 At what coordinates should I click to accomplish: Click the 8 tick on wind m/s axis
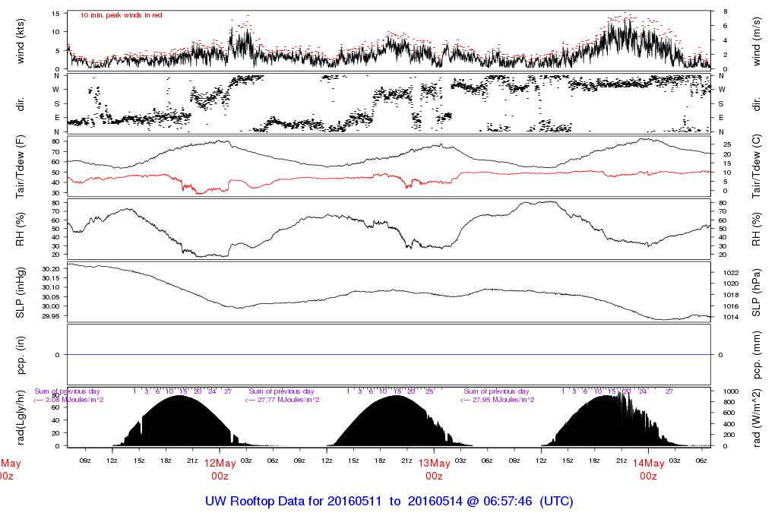click(725, 11)
